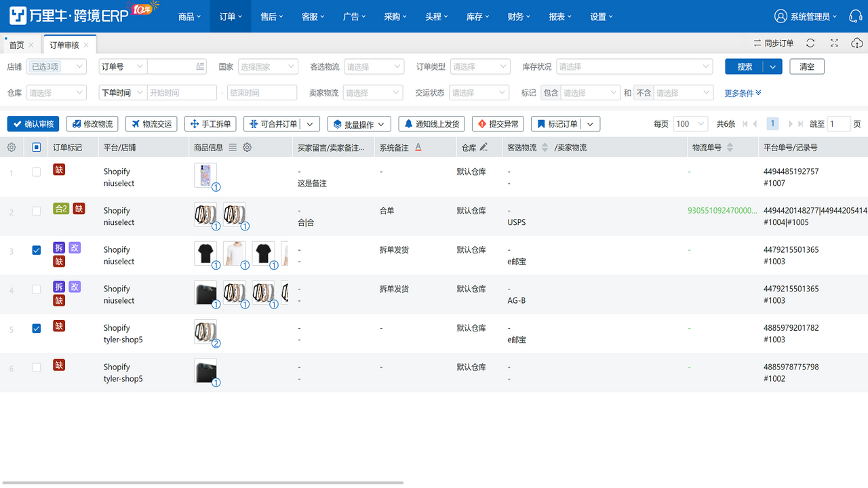Open the 订单 top menu
This screenshot has width=868, height=488.
pyautogui.click(x=231, y=16)
